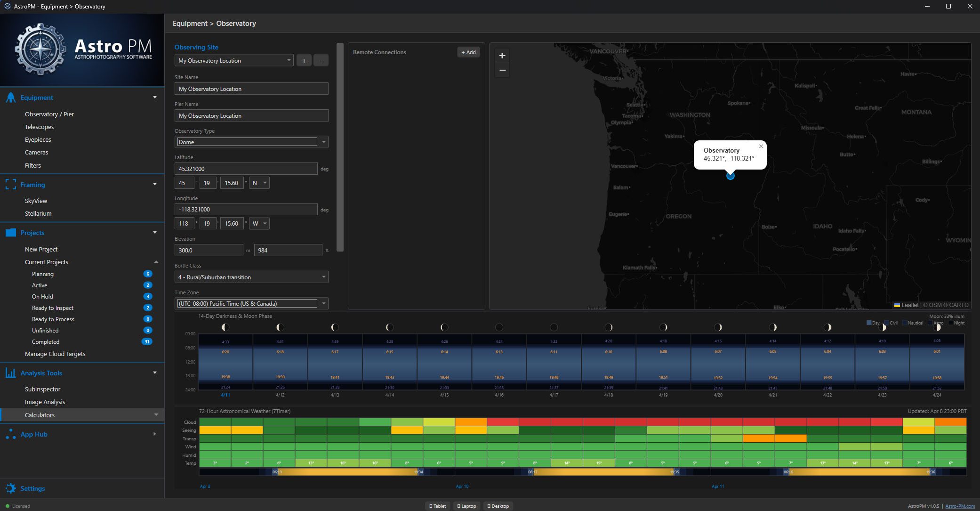Click the Framing brackets icon

[x=10, y=185]
